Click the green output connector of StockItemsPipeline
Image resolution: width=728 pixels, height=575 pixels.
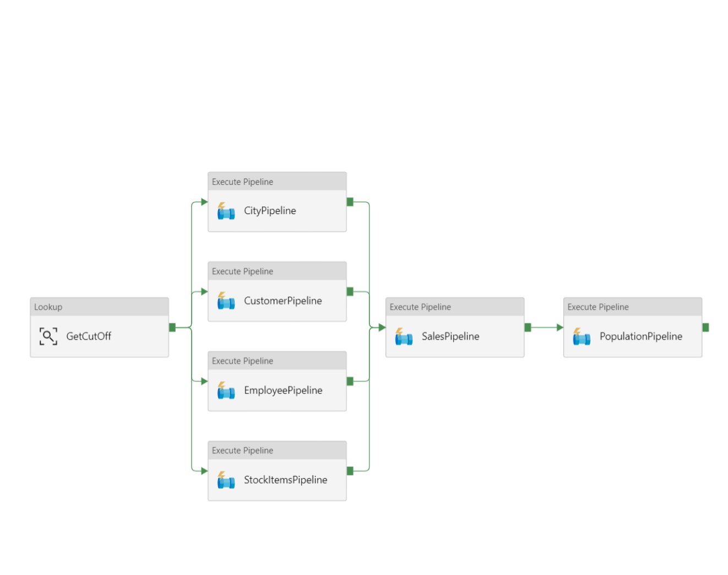[x=350, y=471]
